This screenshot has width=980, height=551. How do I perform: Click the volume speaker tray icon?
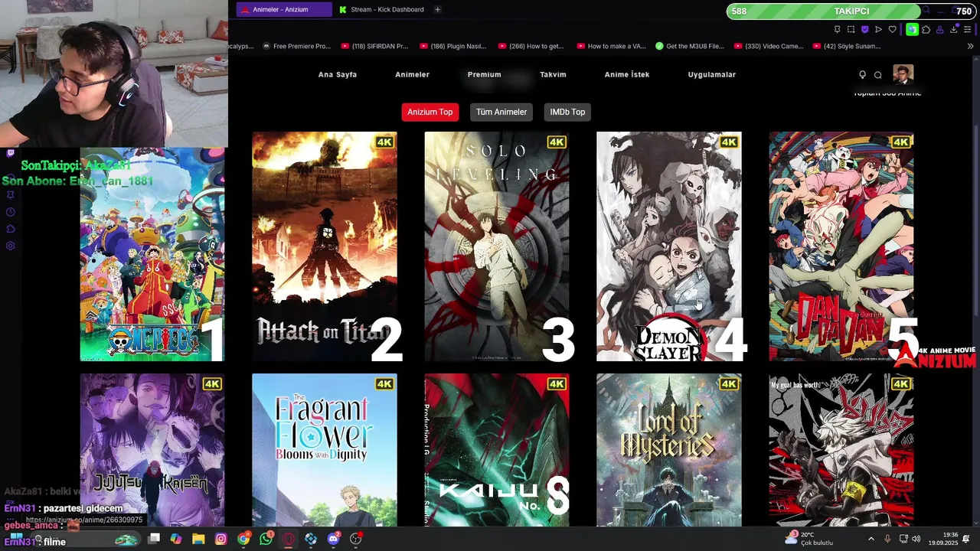coord(916,539)
